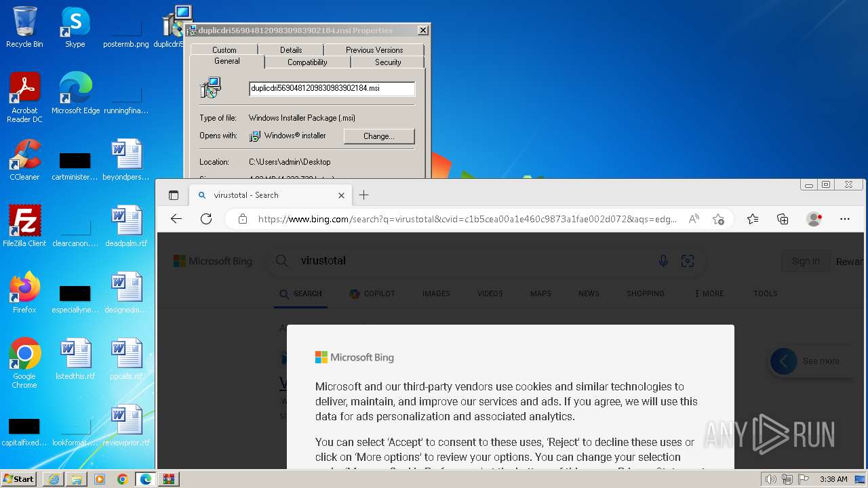Click Sign in on Bing
Viewport: 868px width, 488px height.
806,261
